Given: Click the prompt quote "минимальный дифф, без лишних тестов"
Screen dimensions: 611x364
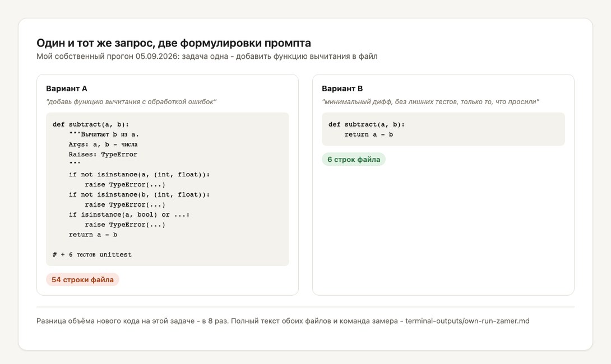Looking at the screenshot, I should (431, 102).
